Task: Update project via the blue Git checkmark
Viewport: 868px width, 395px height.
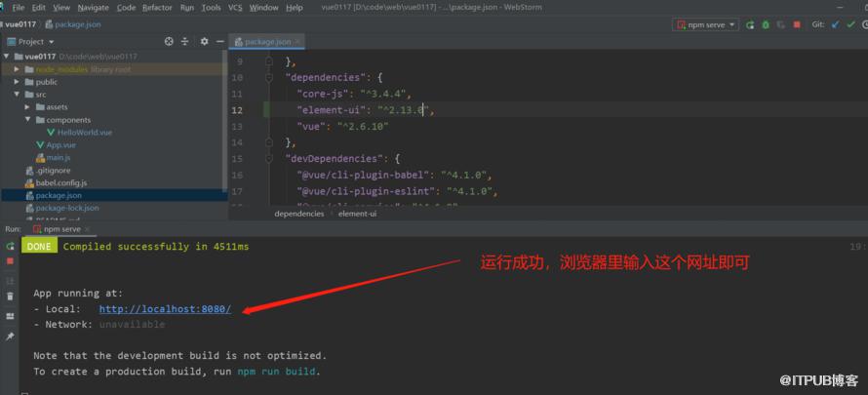Action: pos(836,25)
